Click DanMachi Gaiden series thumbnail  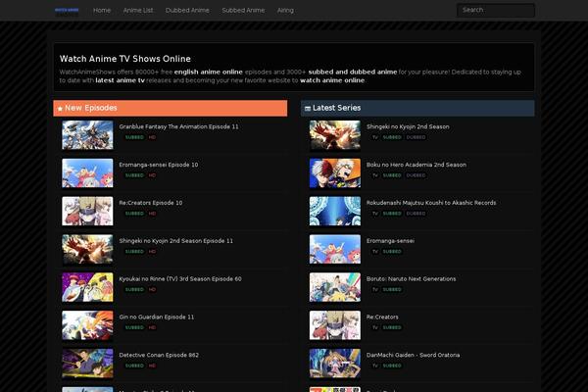[335, 364]
